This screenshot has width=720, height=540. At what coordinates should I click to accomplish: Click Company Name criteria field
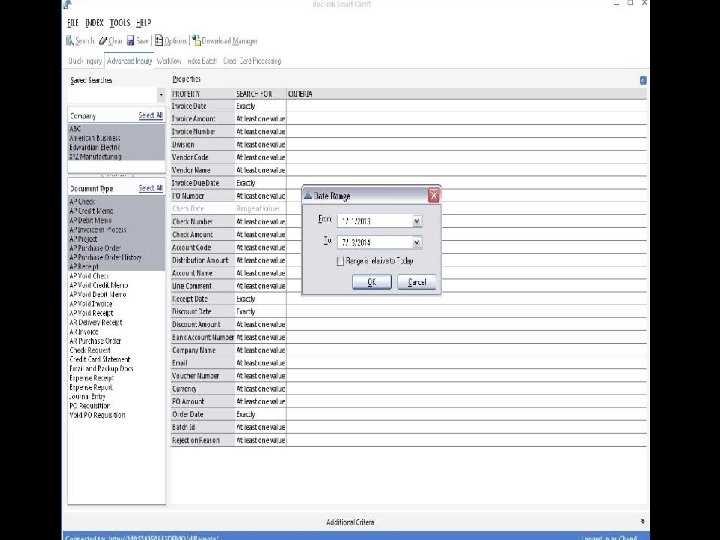(467, 350)
